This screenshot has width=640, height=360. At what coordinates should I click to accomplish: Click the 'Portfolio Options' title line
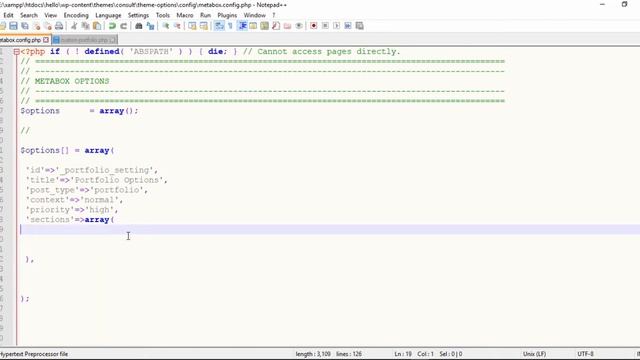click(96, 180)
